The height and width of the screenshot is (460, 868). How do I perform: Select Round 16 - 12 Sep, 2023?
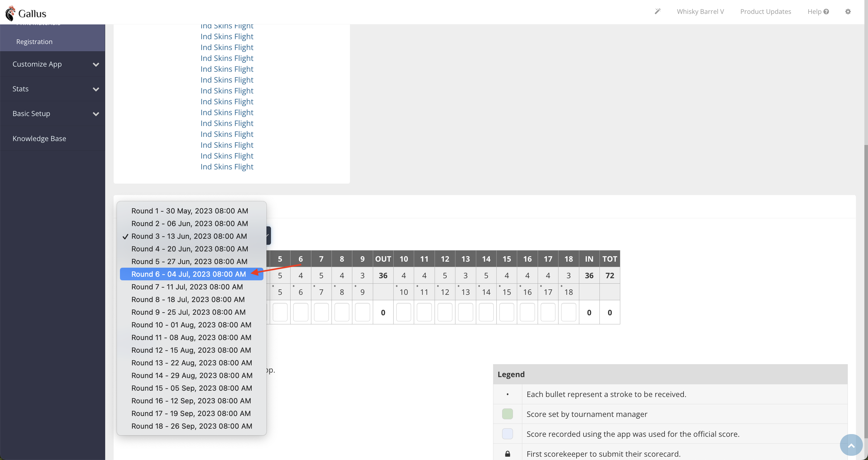191,400
